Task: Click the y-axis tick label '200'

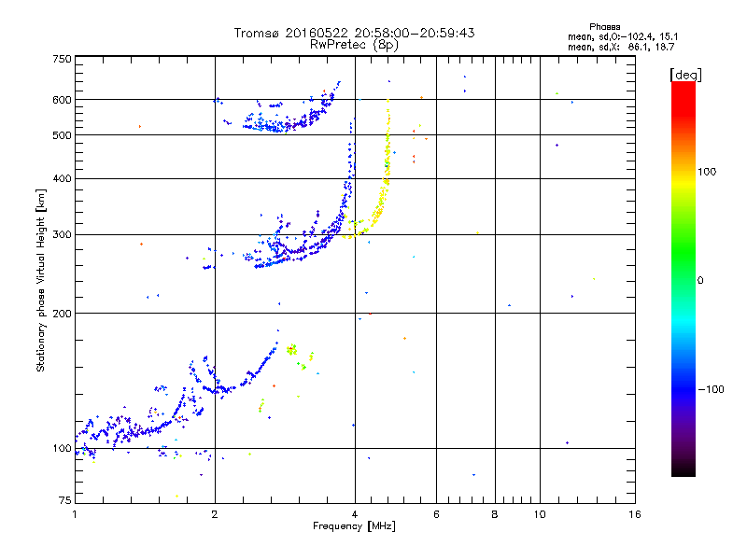Action: coord(62,314)
